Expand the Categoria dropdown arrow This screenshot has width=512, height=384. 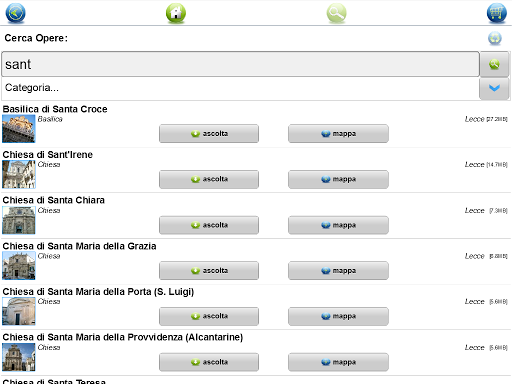(x=494, y=88)
